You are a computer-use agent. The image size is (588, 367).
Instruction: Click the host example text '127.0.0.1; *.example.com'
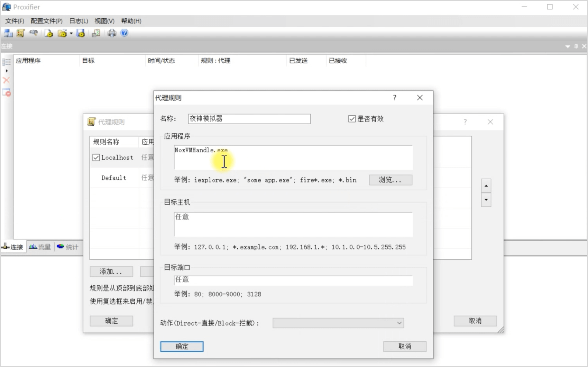coord(237,247)
